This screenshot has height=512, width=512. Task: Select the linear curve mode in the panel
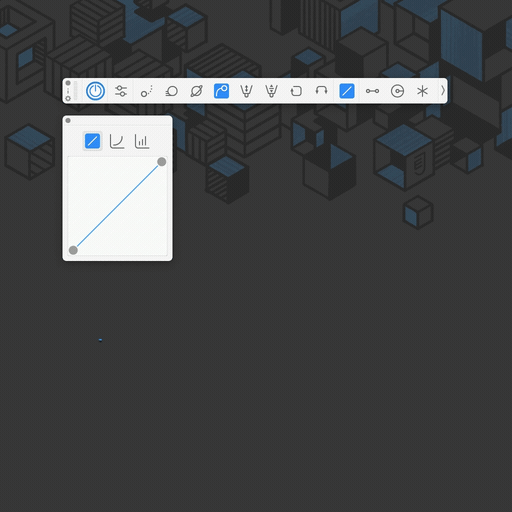pyautogui.click(x=92, y=141)
